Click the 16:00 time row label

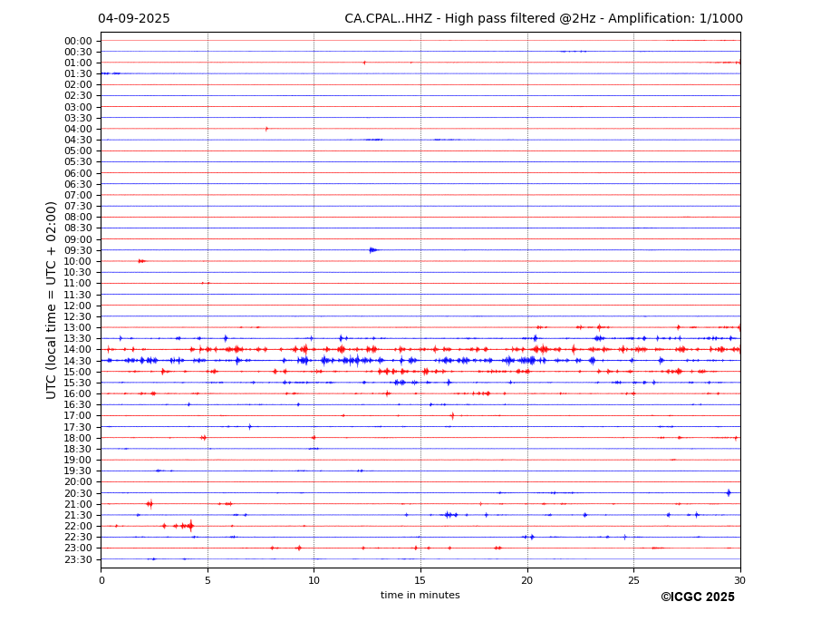pos(78,394)
